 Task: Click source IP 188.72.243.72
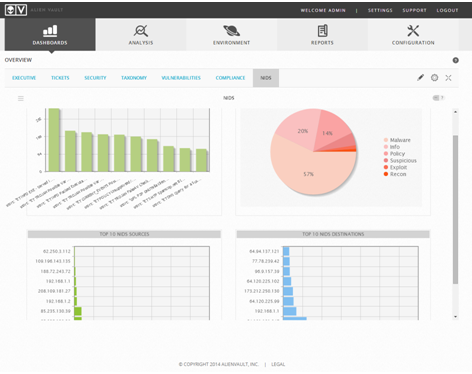55,271
